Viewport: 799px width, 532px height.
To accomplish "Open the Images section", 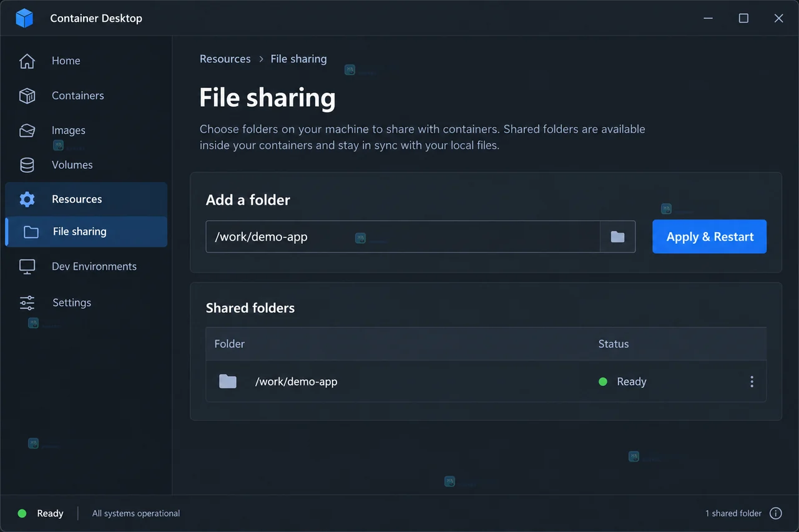I will pos(86,130).
